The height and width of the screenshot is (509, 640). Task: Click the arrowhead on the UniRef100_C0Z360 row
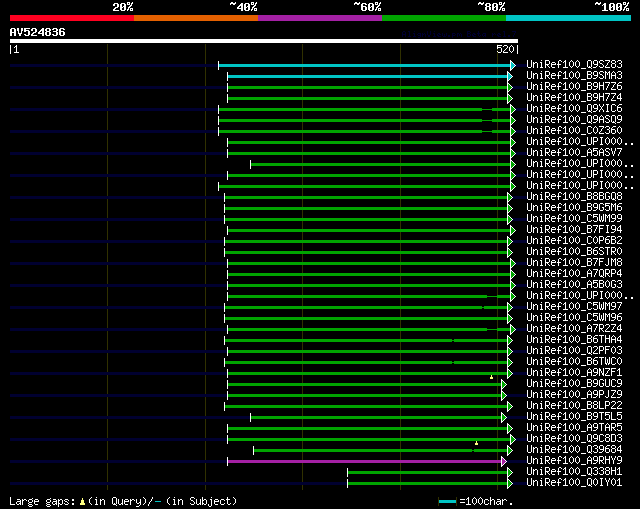pyautogui.click(x=513, y=131)
